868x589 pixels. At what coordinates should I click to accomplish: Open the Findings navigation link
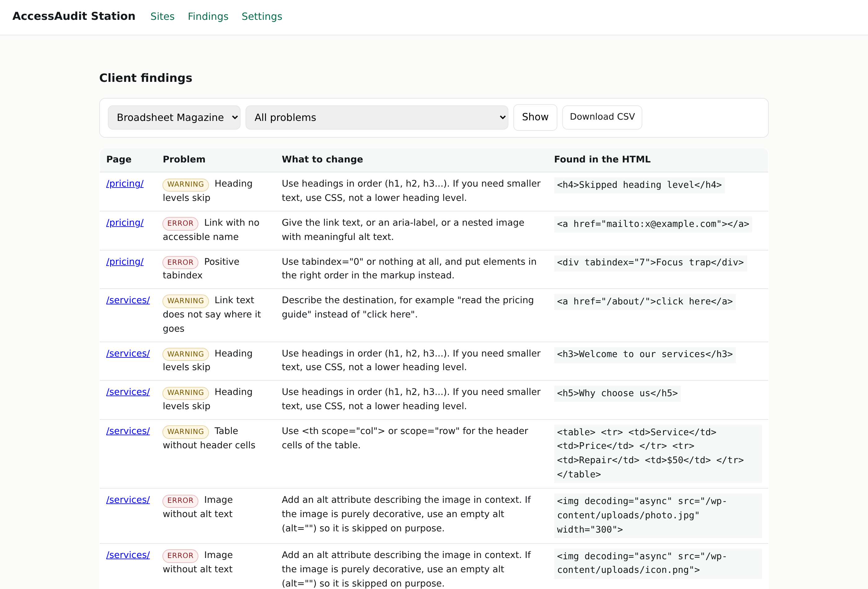(208, 16)
